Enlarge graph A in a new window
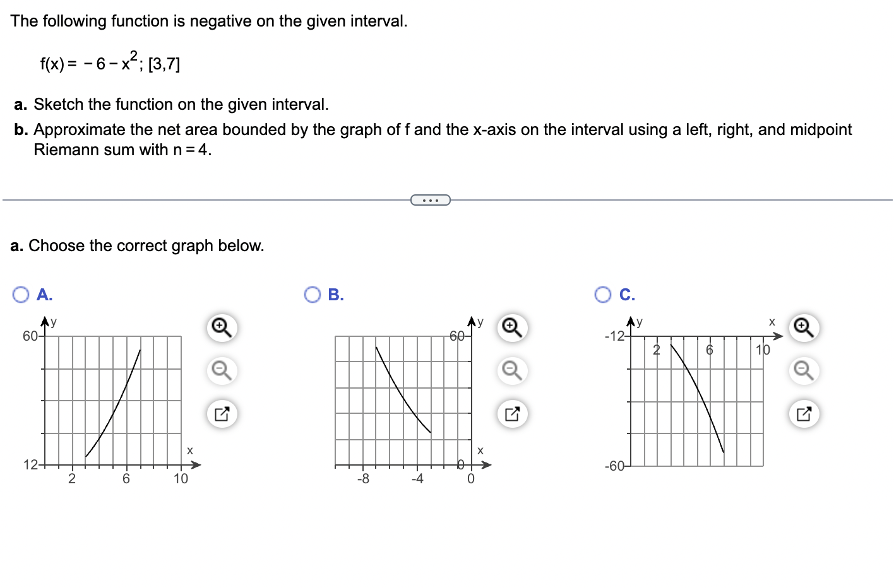The width and height of the screenshot is (894, 588). (x=221, y=414)
